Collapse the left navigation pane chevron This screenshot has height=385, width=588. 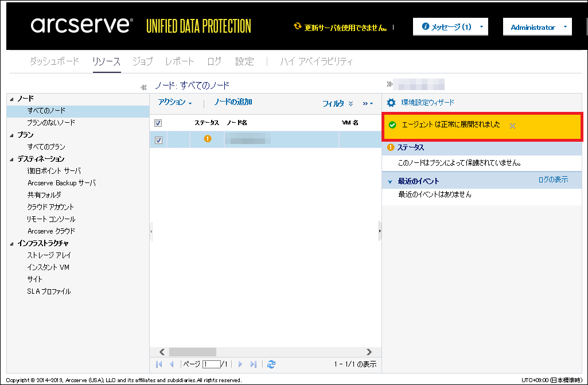pos(143,87)
